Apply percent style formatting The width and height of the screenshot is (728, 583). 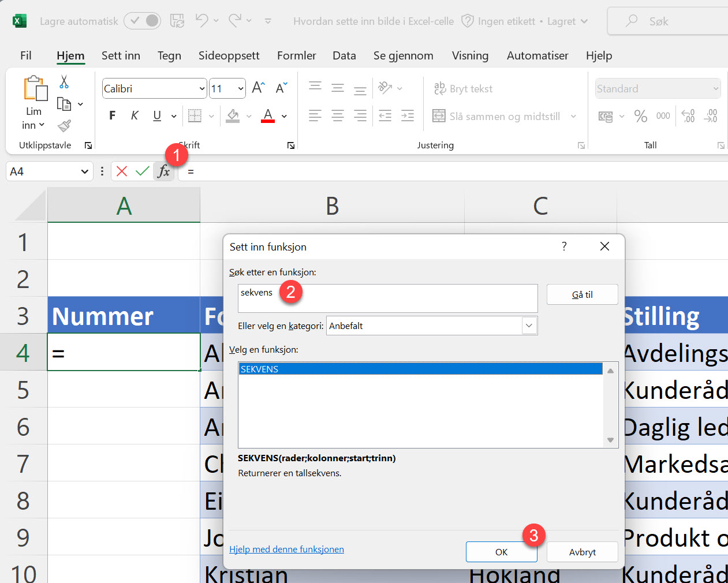[x=640, y=115]
